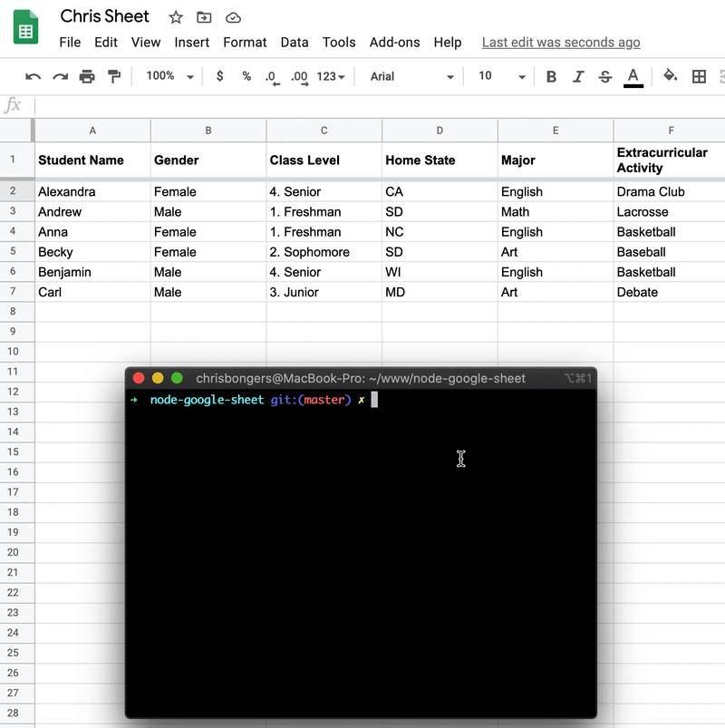Toggle italic formatting
The image size is (725, 728).
(578, 76)
